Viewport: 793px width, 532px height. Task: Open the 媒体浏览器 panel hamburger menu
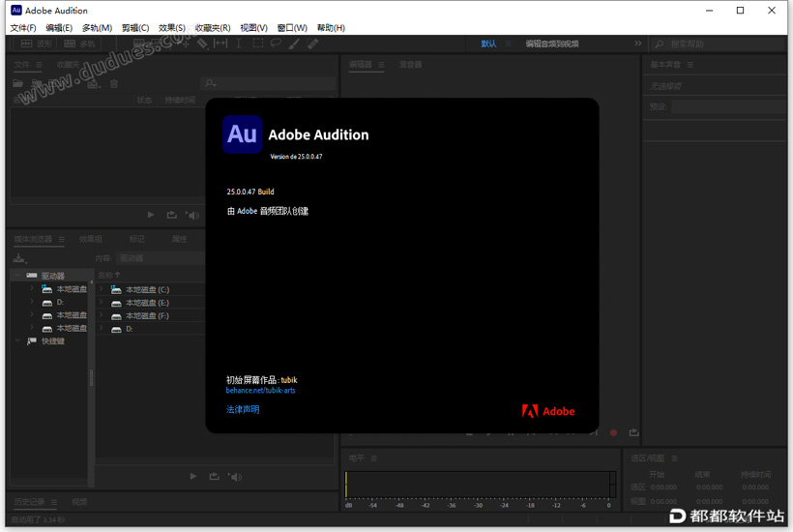pyautogui.click(x=61, y=239)
